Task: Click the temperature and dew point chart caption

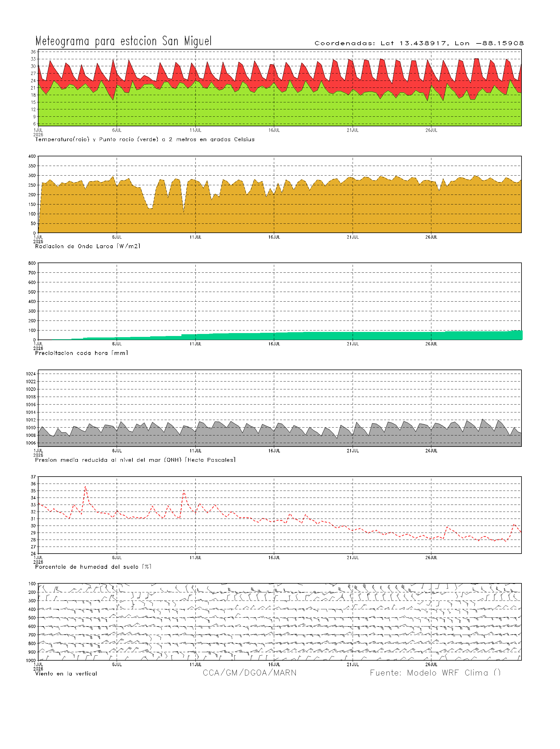Action: [x=145, y=139]
